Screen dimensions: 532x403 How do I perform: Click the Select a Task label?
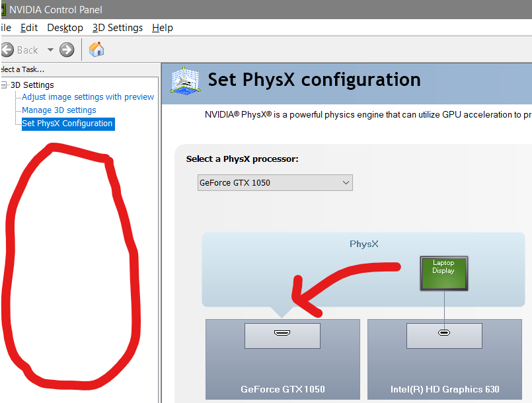click(x=22, y=69)
